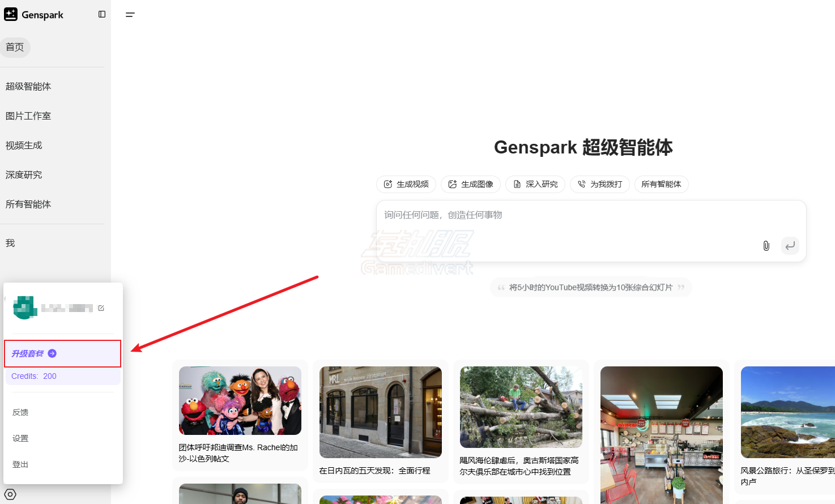
Task: Choose the 深入研究 chip button
Action: (535, 184)
